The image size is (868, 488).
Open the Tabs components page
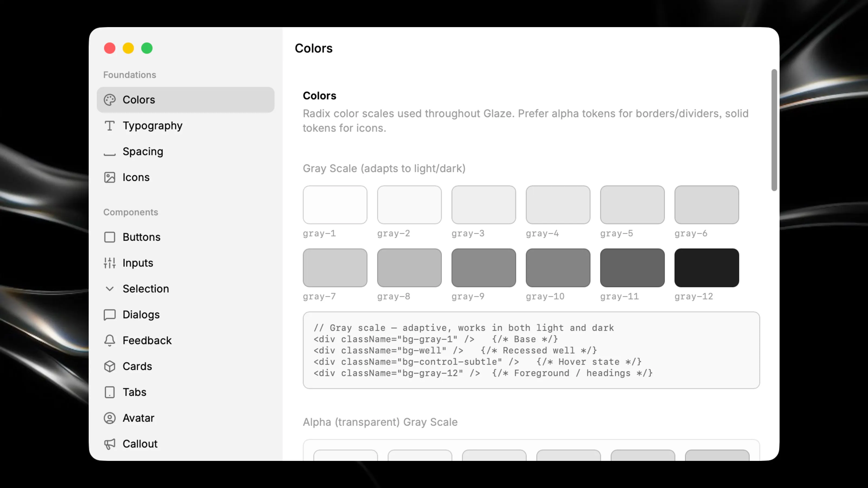(x=186, y=392)
